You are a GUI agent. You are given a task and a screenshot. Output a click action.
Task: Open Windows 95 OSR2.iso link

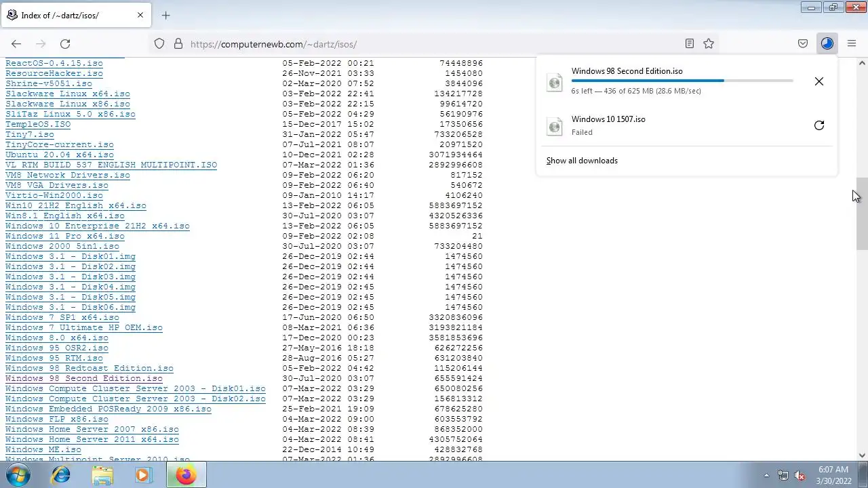[57, 348]
